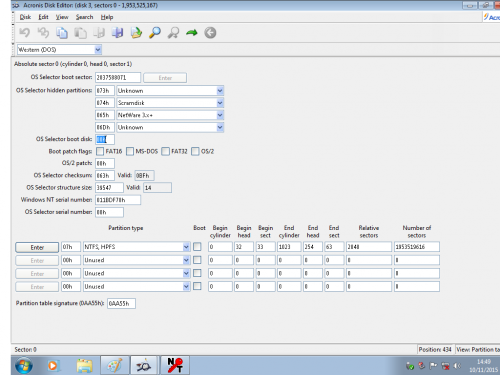Click the OS Selector structure size field
500x375 pixels.
pos(109,188)
